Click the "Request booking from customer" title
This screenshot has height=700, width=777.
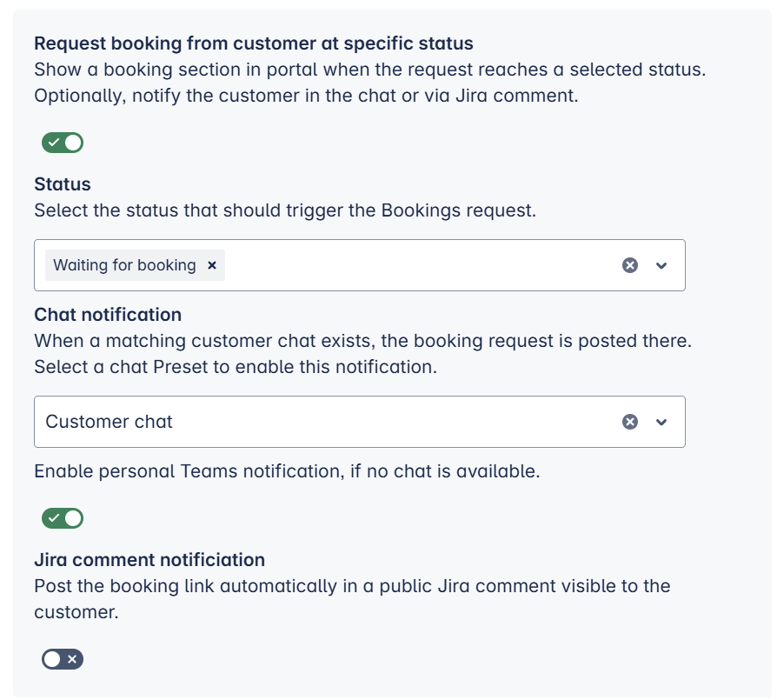pyautogui.click(x=253, y=43)
